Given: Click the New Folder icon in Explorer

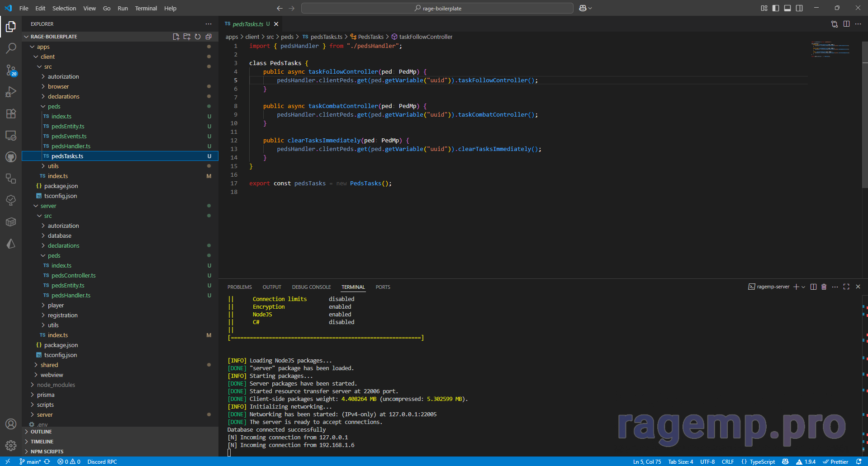Looking at the screenshot, I should point(187,37).
